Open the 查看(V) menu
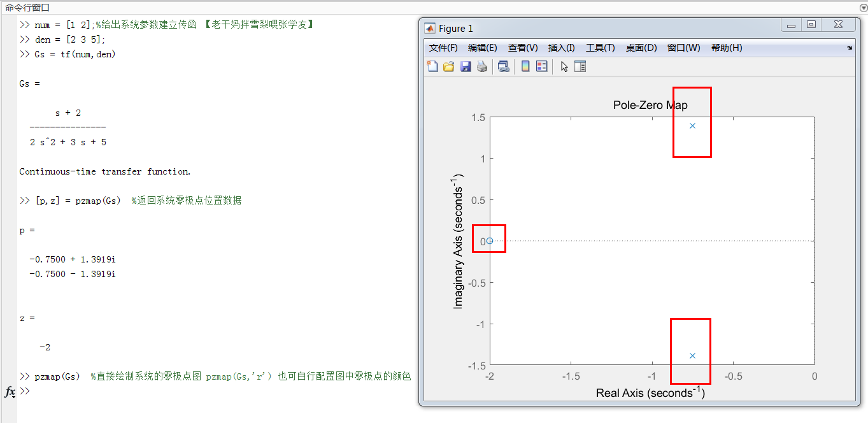 point(523,48)
